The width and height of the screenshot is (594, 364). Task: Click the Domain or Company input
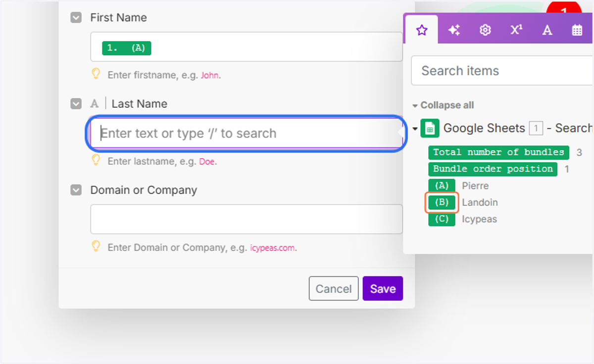(247, 219)
